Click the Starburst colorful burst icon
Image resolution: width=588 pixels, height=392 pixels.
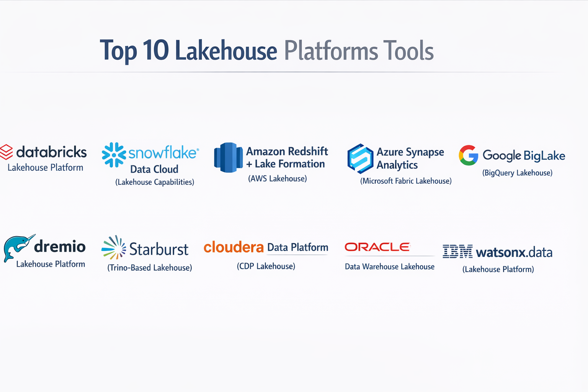click(114, 248)
